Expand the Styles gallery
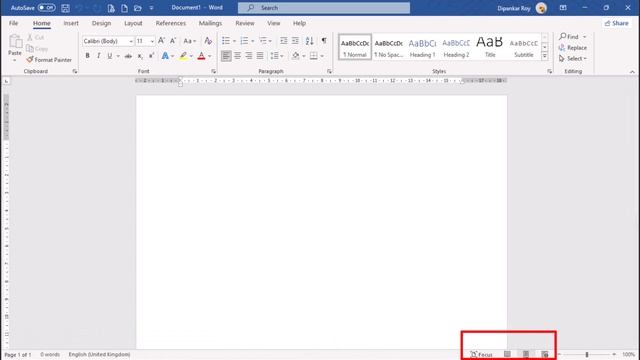 click(x=544, y=56)
